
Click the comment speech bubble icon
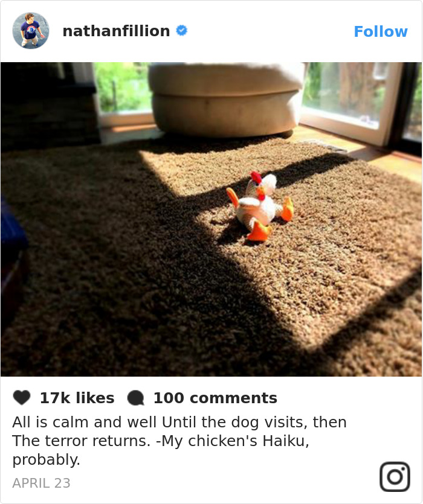pos(135,398)
